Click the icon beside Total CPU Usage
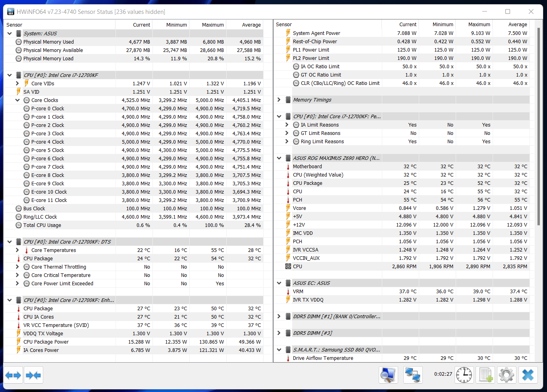Image resolution: width=547 pixels, height=392 pixels. pos(19,225)
